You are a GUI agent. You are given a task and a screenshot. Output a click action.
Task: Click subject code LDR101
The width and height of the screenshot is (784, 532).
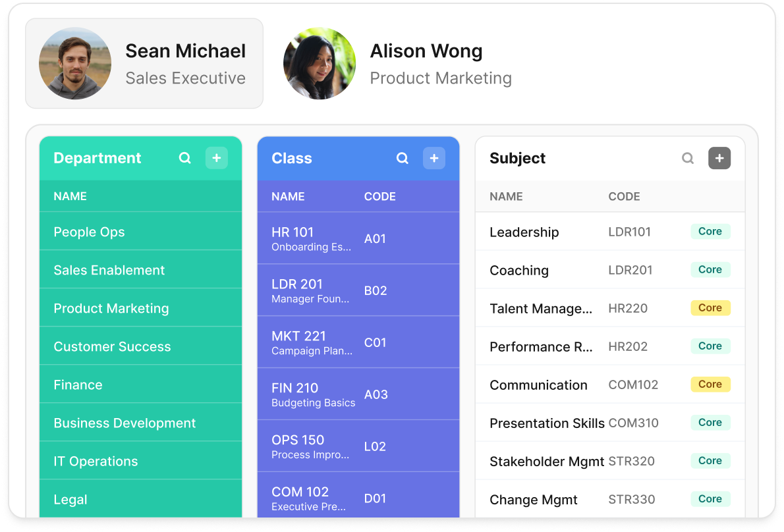pyautogui.click(x=629, y=232)
